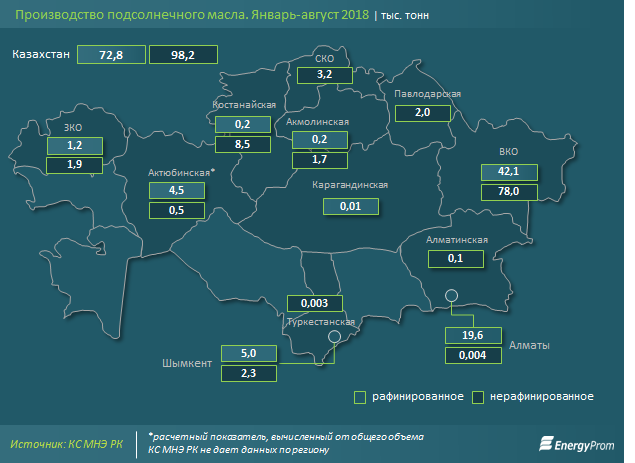The width and height of the screenshot is (635, 463).
Task: Click the EnergyProm logo icon
Action: coord(548,441)
